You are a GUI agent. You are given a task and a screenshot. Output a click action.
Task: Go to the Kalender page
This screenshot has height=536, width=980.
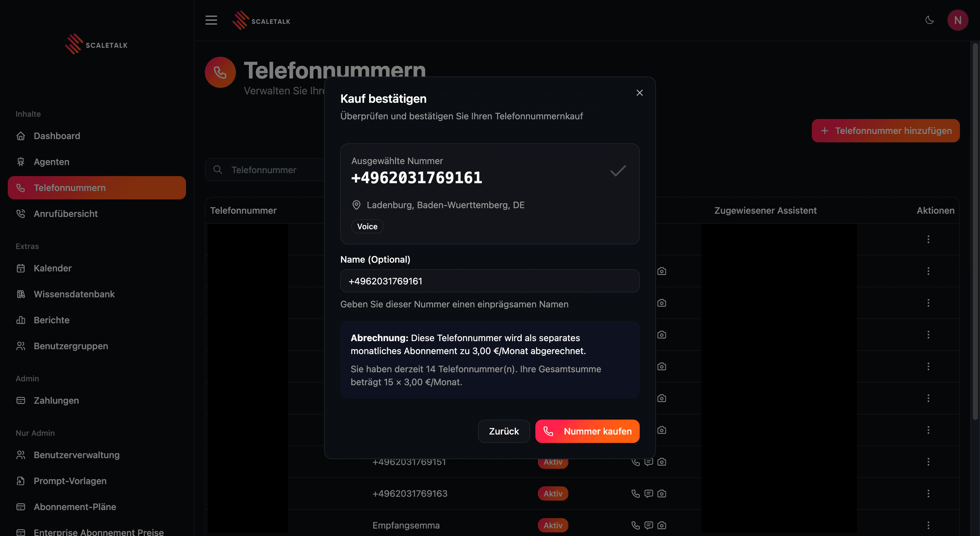[52, 268]
